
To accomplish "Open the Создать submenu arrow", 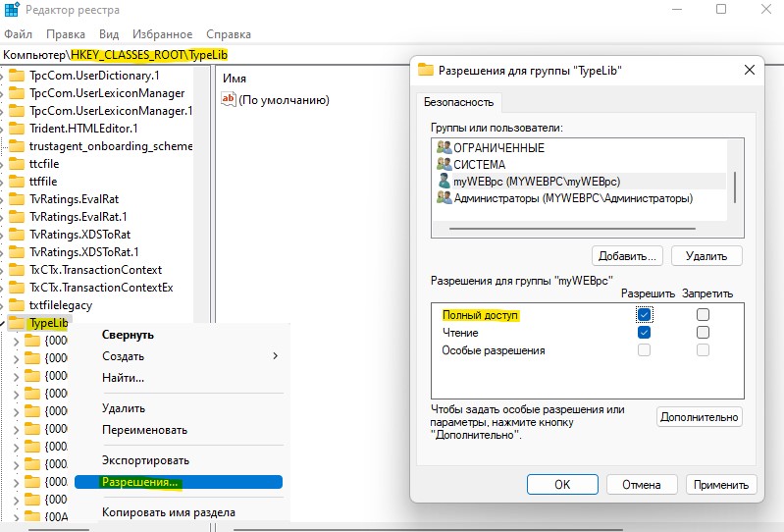I will [276, 356].
